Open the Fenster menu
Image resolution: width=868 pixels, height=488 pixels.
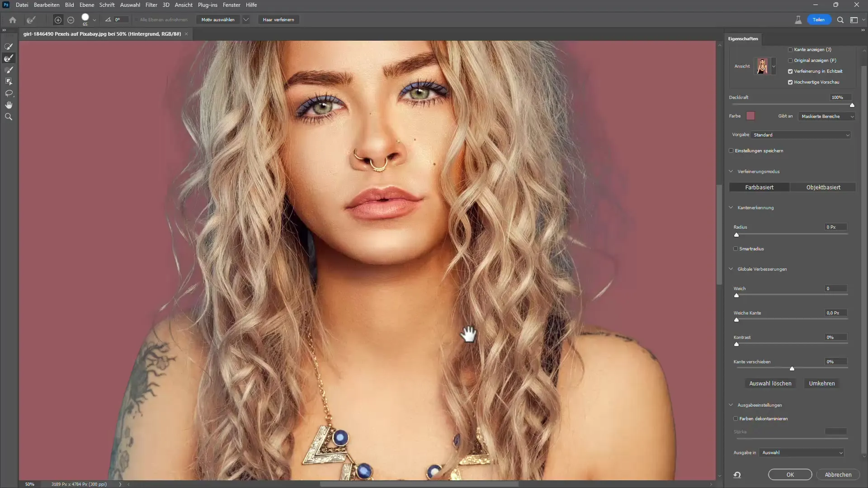pyautogui.click(x=231, y=5)
